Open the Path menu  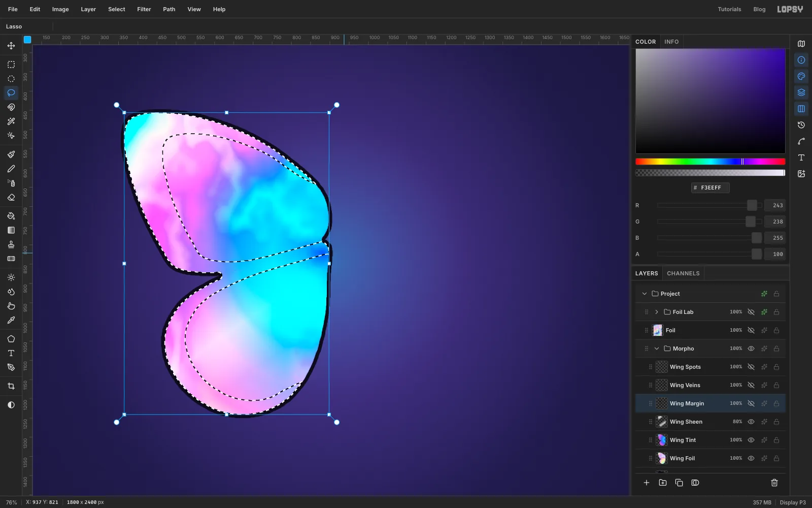click(x=169, y=9)
